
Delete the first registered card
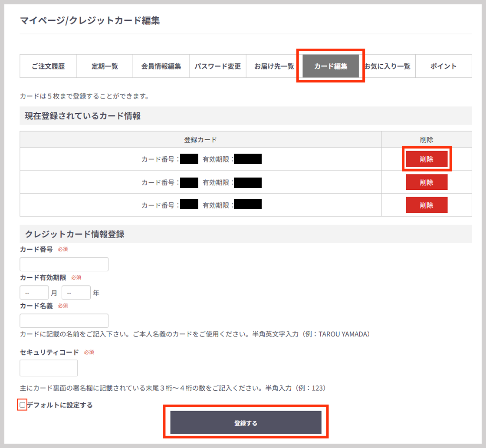tap(427, 159)
